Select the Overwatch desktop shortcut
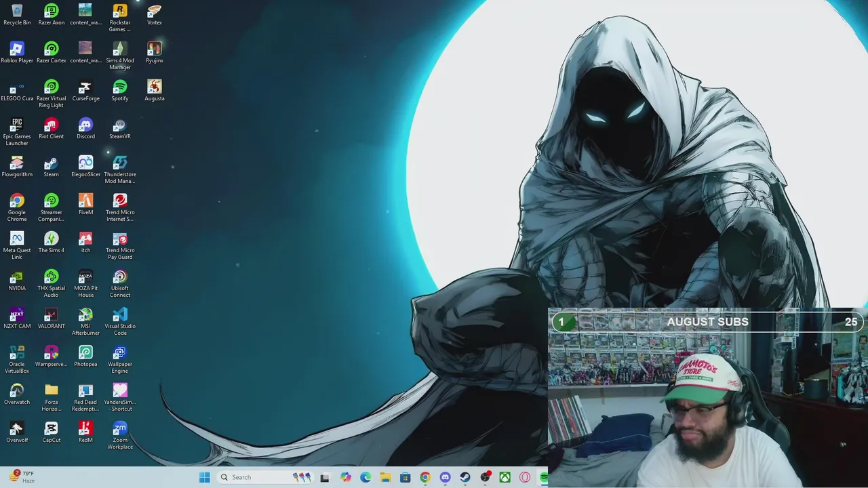The height and width of the screenshot is (488, 868). (x=17, y=394)
